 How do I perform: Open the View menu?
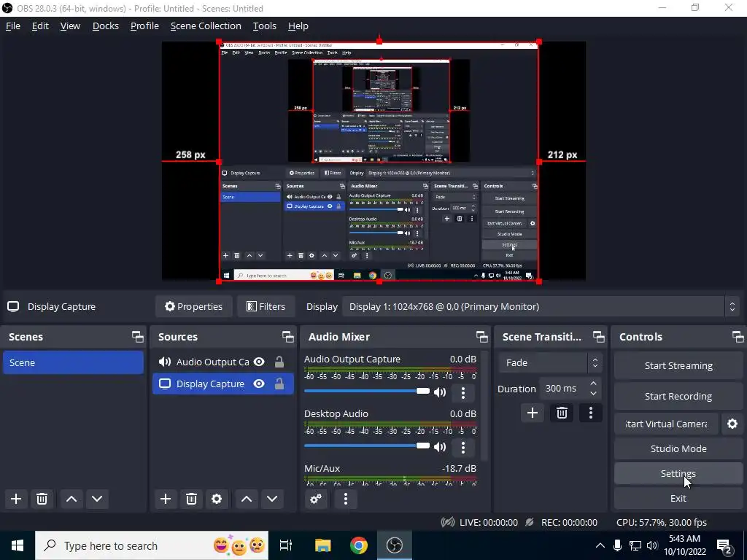coord(70,26)
